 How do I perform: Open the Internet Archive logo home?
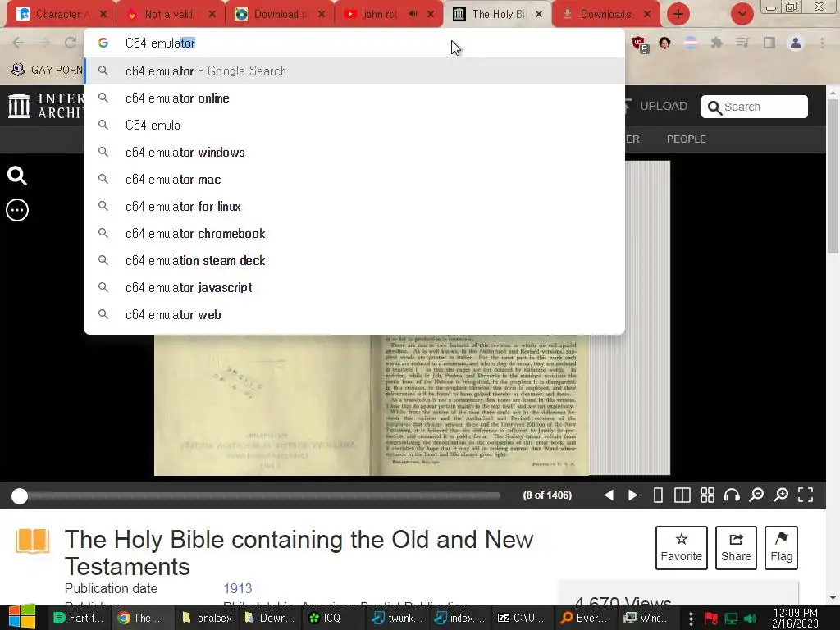coord(45,106)
